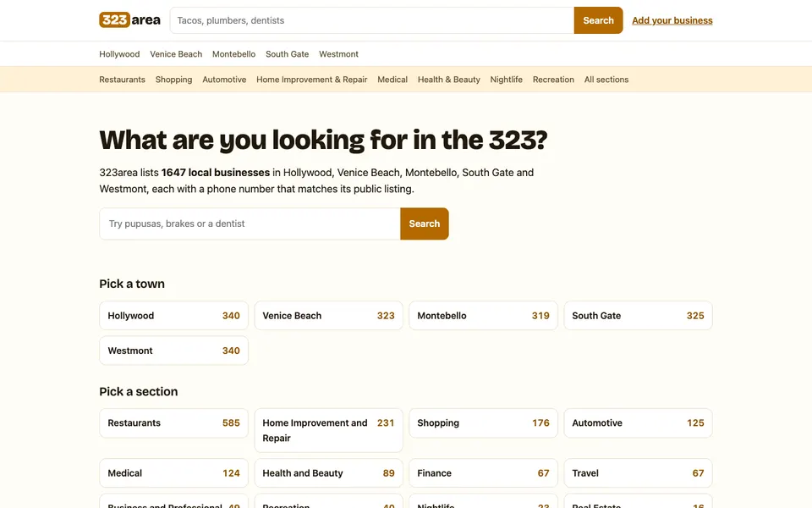Select Hollywood in the town navigation bar
This screenshot has height=508, width=812.
click(119, 54)
